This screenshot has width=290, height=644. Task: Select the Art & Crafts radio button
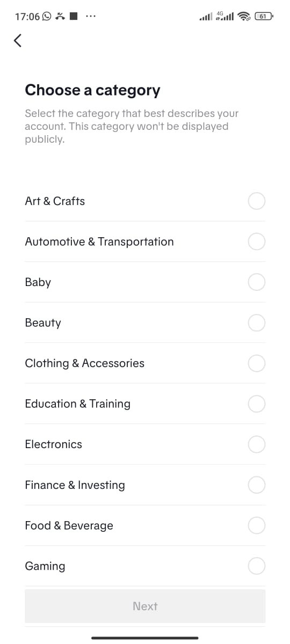tap(257, 201)
